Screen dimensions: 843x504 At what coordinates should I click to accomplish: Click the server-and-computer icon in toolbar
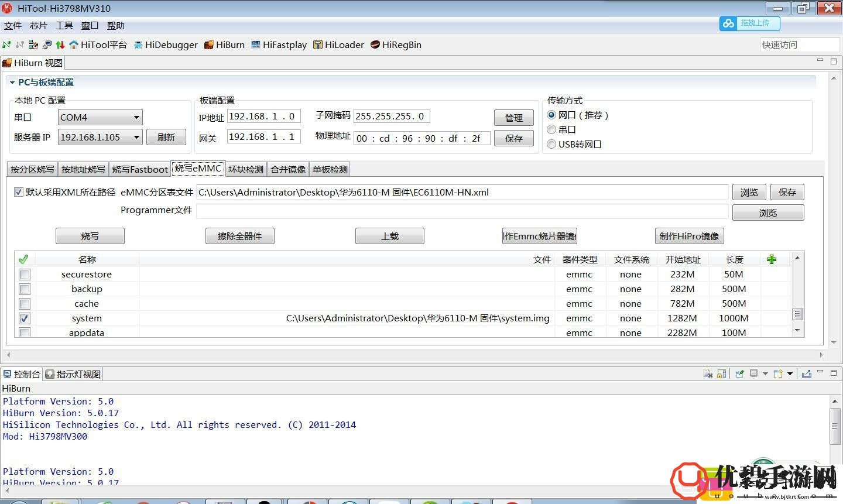coord(33,44)
